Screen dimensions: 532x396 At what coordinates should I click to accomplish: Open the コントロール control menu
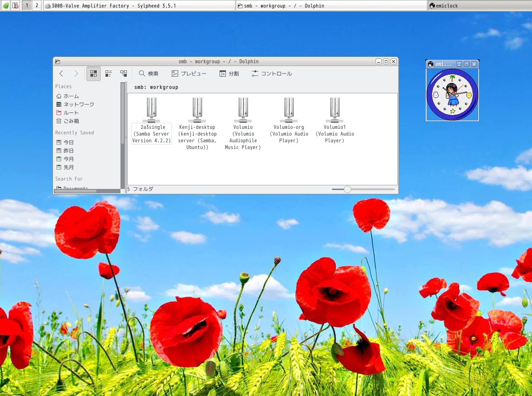pyautogui.click(x=272, y=74)
